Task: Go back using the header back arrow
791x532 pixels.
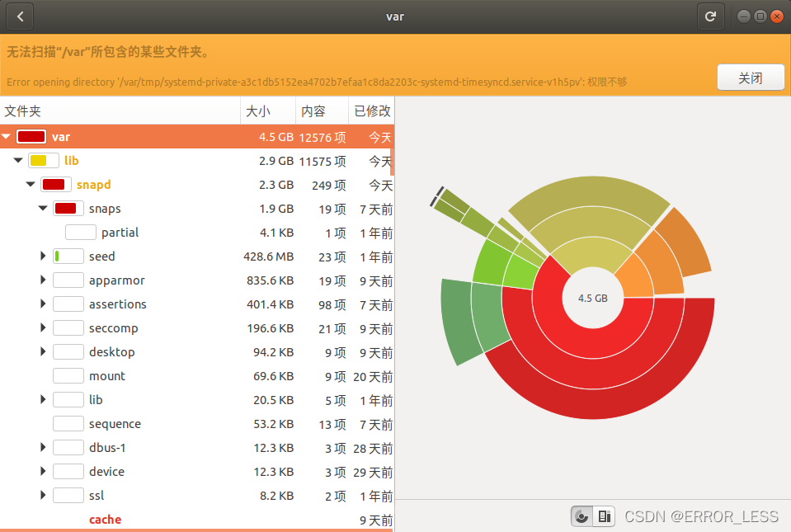Action: [x=20, y=16]
